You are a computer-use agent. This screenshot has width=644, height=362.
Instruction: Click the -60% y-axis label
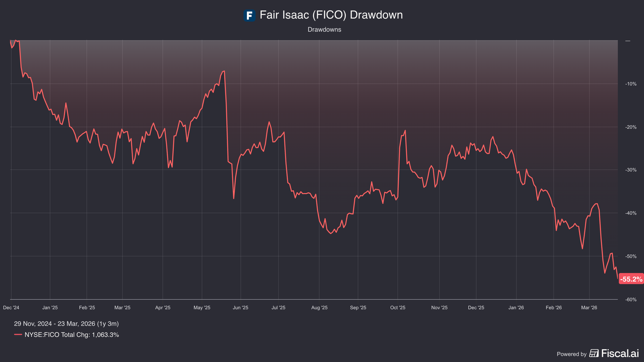tap(631, 300)
